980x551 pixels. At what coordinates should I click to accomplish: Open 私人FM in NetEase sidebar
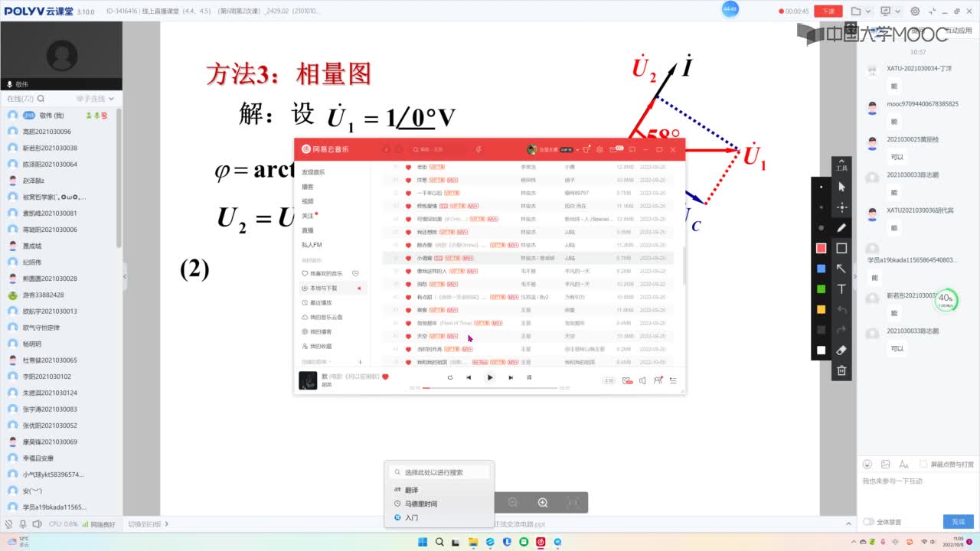tap(312, 245)
